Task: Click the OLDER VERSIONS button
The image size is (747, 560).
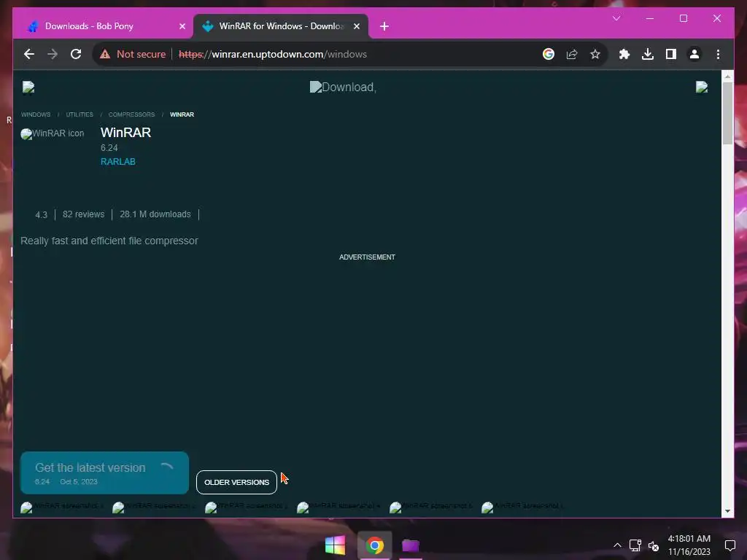Action: pyautogui.click(x=236, y=483)
